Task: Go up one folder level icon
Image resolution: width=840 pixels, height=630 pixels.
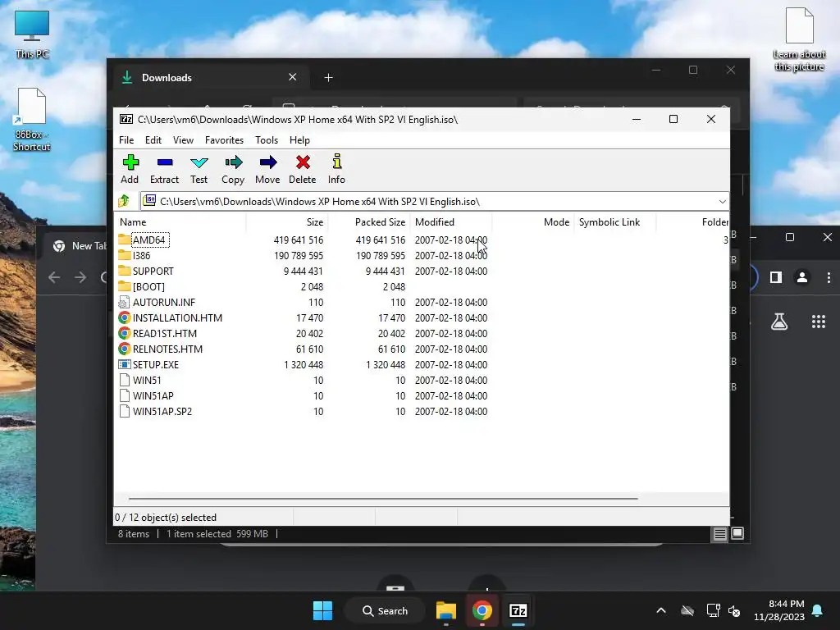Action: [124, 201]
